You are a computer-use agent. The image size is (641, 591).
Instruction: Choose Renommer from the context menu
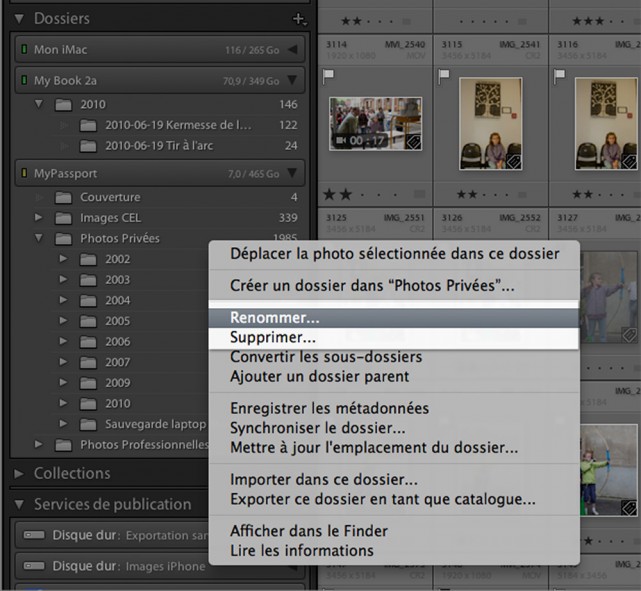394,318
